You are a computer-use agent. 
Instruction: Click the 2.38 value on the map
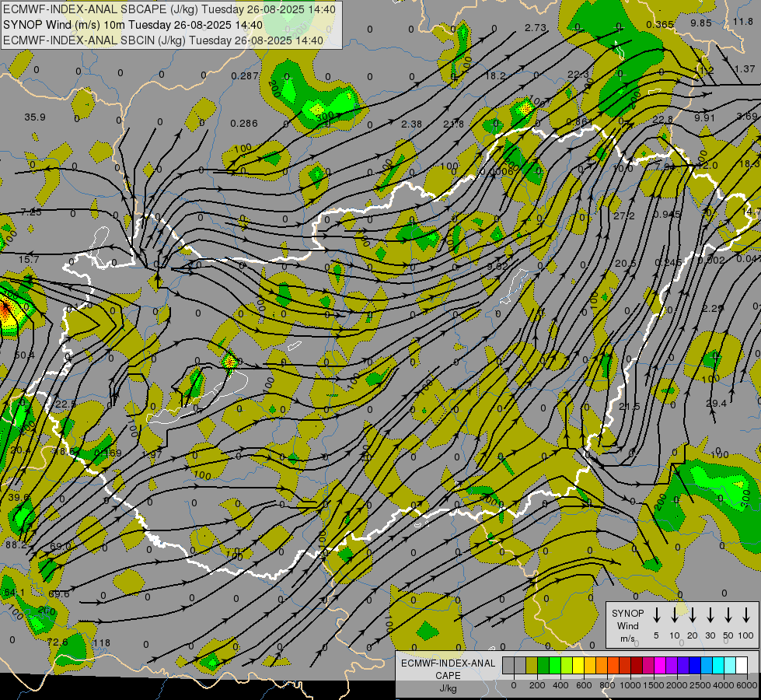[x=411, y=124]
